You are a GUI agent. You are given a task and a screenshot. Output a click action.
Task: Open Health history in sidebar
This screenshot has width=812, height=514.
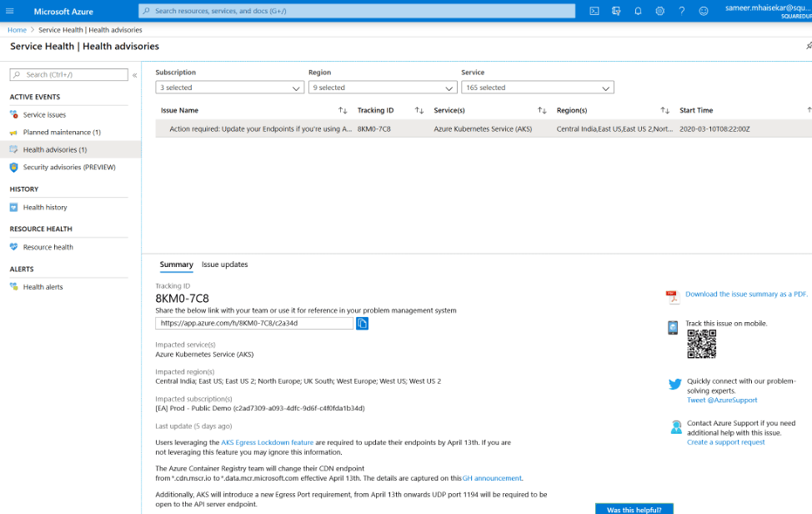45,207
